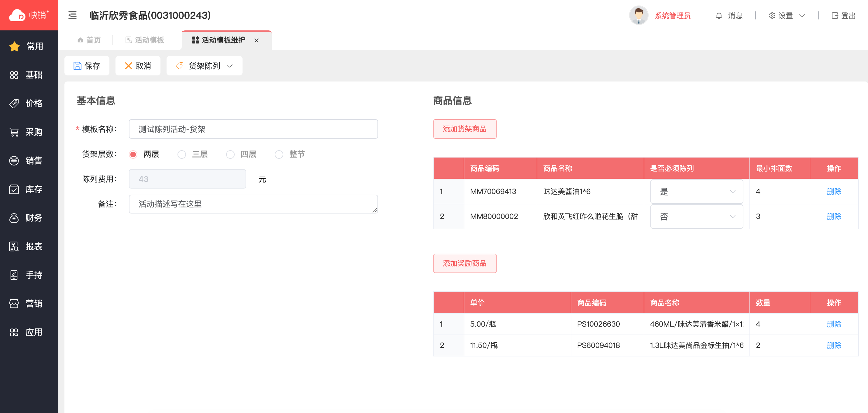Screen dimensions: 868x413
Task: Collapse the sidebar with hamburger icon
Action: pyautogui.click(x=72, y=16)
